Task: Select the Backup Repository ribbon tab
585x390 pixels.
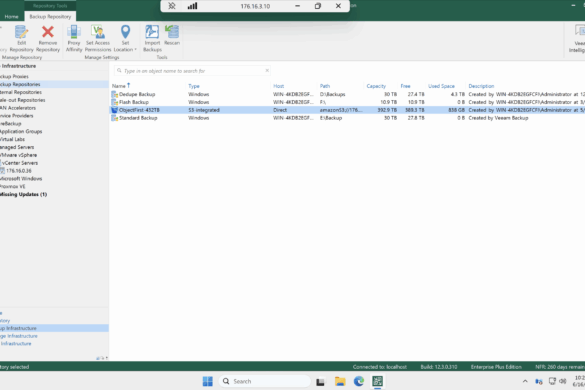Action: [x=50, y=16]
